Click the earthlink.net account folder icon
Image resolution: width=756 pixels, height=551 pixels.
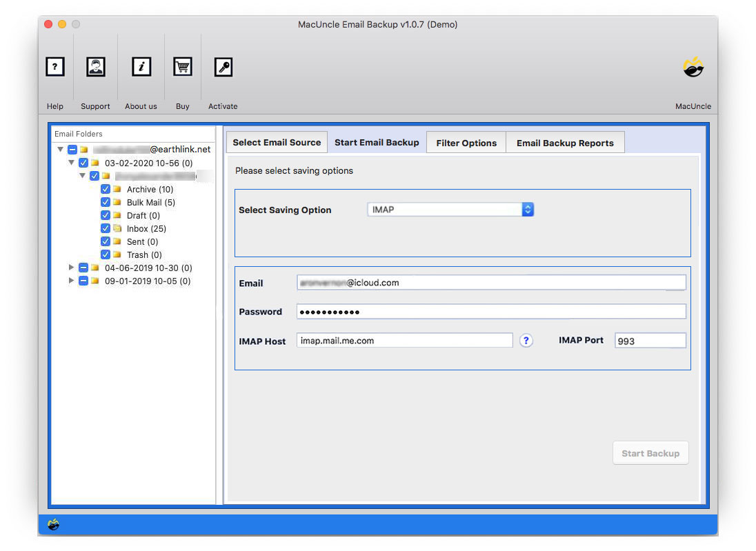point(84,150)
